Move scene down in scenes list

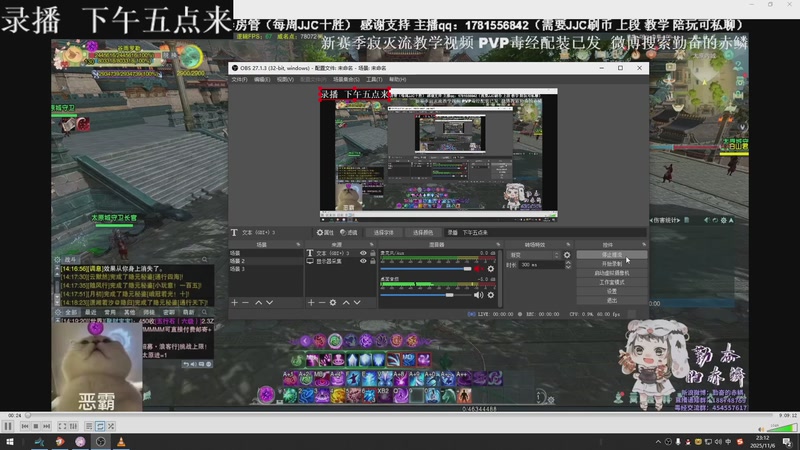point(269,303)
